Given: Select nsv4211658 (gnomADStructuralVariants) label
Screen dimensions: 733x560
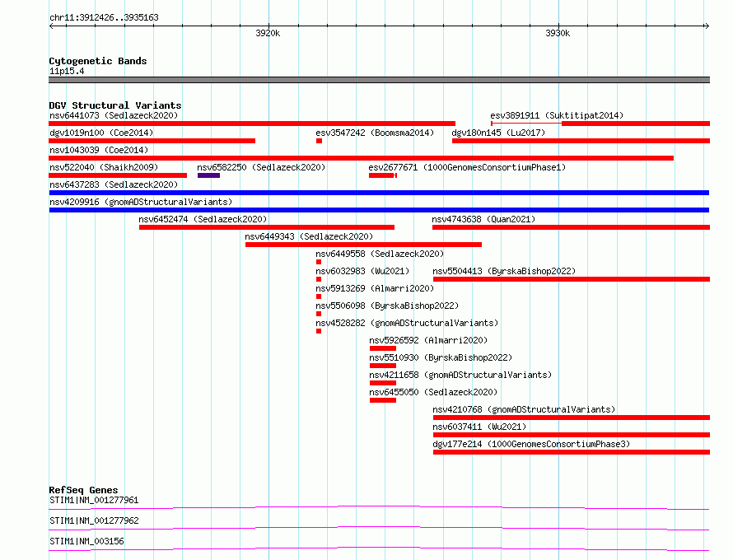Looking at the screenshot, I should [x=460, y=375].
